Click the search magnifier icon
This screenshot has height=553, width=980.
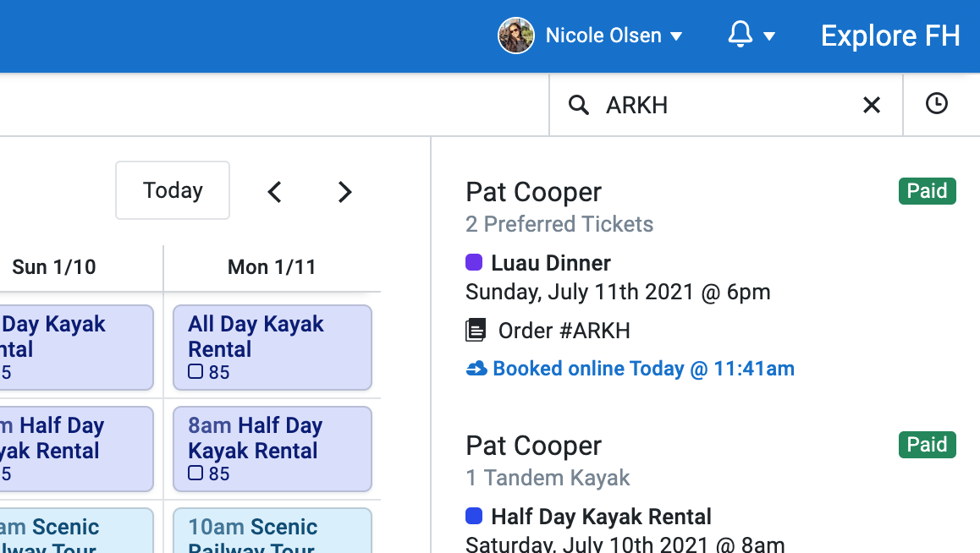point(578,105)
